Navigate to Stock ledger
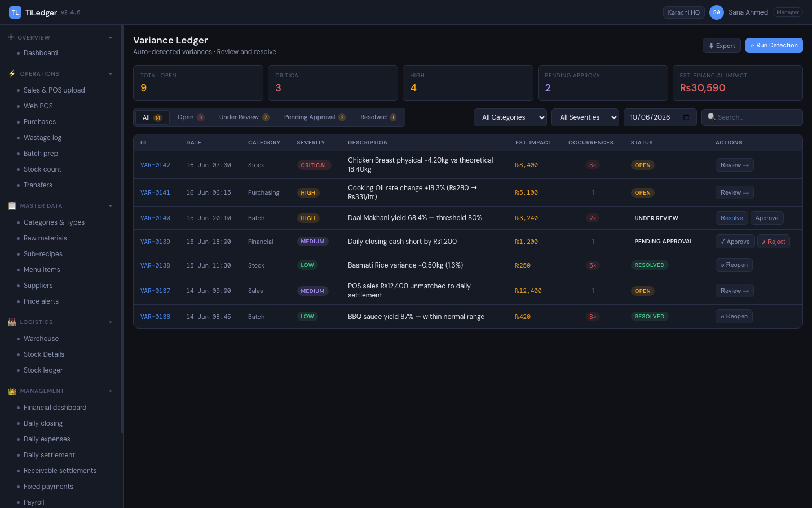 point(43,370)
